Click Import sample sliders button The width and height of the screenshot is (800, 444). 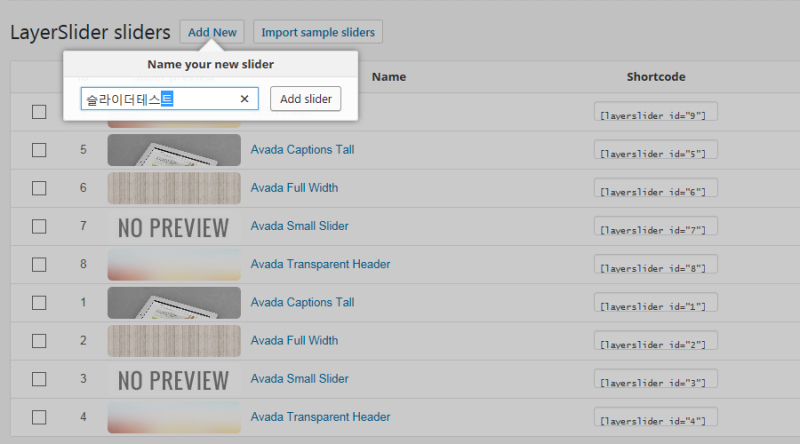click(318, 32)
